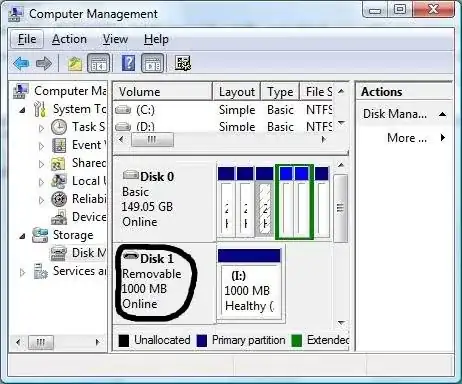This screenshot has width=462, height=384.
Task: Click the volume list scroll down arrow
Action: coord(341,123)
